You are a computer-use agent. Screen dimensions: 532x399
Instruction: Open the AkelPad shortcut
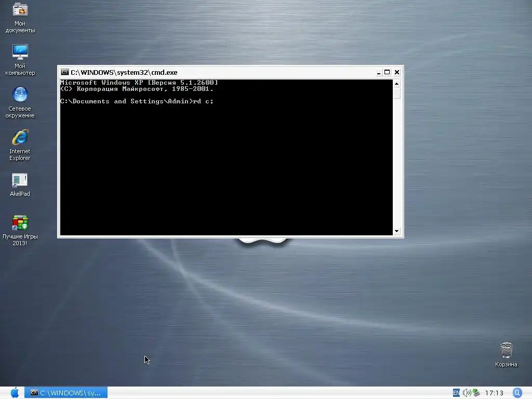coord(20,185)
